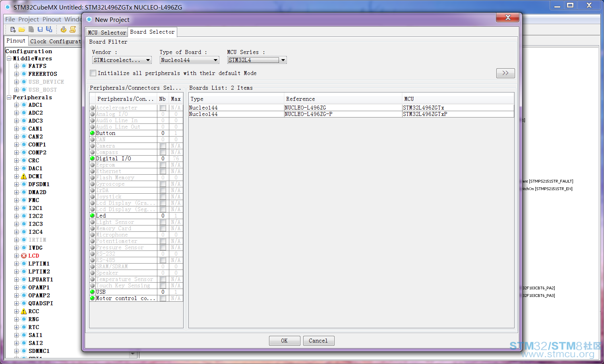Tick the Ethernet checkbox

pos(163,171)
